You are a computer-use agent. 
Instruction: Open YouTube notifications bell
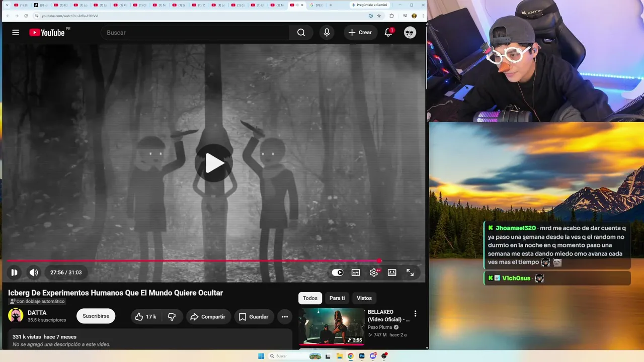[388, 33]
